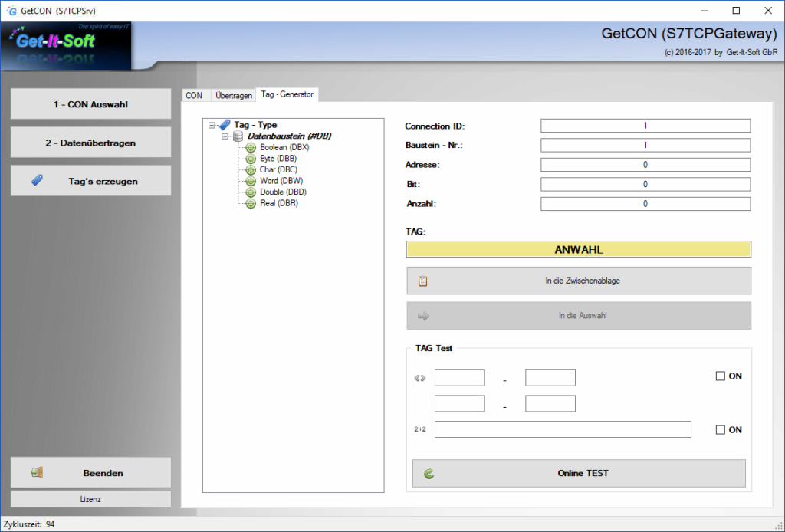Select the Word (DBW) tag type icon

coord(250,180)
